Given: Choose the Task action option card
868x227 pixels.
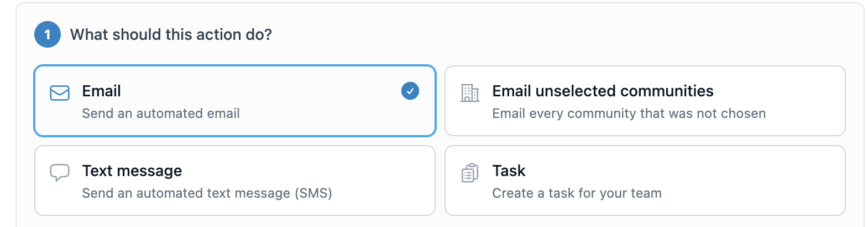Looking at the screenshot, I should coord(645,180).
